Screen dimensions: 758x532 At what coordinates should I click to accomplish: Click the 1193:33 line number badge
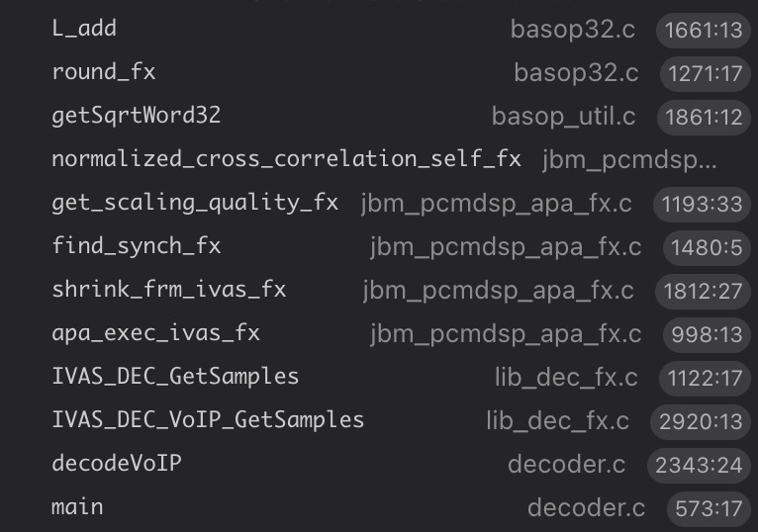click(x=704, y=205)
